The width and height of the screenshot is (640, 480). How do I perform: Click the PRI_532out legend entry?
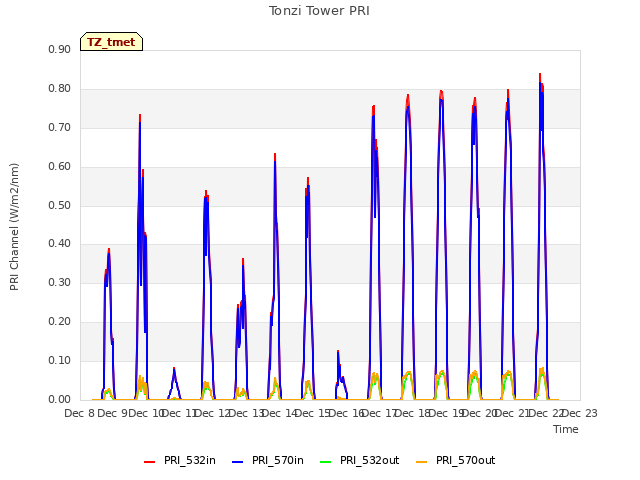coord(360,460)
